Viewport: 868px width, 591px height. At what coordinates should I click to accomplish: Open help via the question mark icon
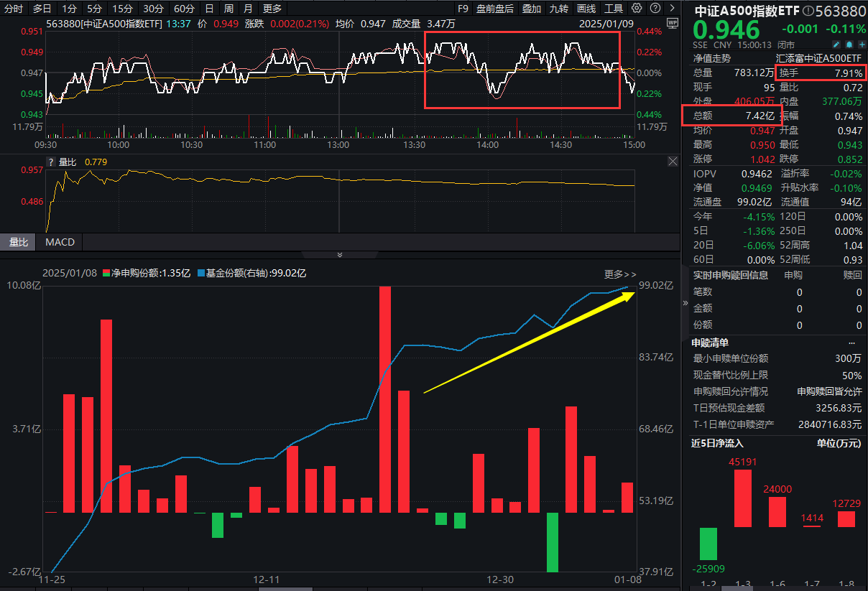click(x=653, y=8)
